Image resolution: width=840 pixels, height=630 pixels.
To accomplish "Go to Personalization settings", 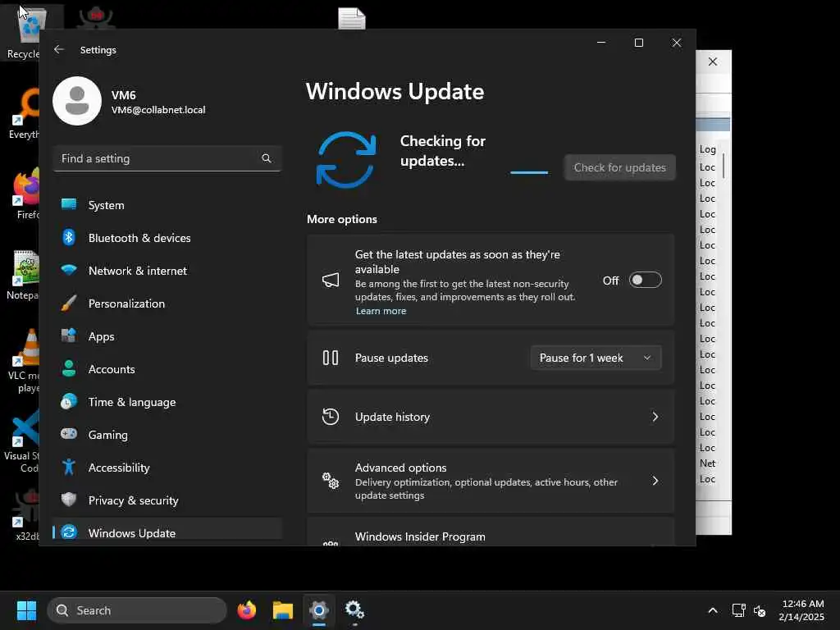I will pos(167,304).
